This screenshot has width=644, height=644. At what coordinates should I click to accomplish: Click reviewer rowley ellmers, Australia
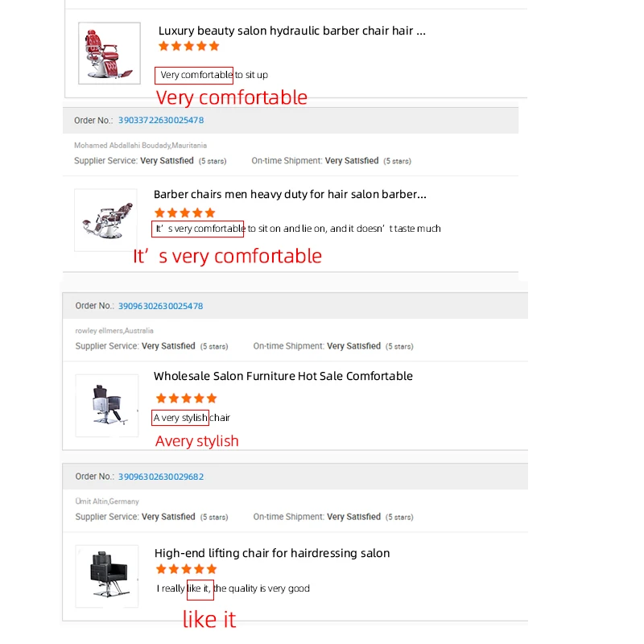[114, 331]
